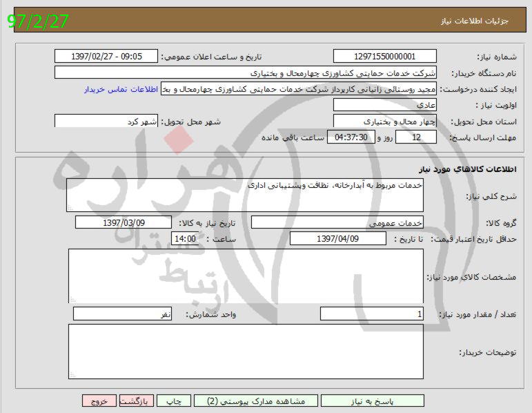This screenshot has width=532, height=413.
Task: Click the شهر محل تحویل field
Action: click(106, 122)
